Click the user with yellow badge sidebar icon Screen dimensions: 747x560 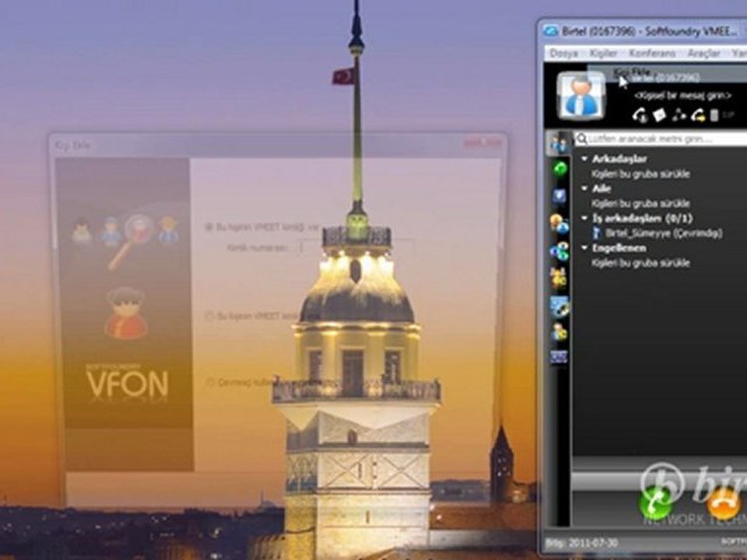tap(559, 332)
